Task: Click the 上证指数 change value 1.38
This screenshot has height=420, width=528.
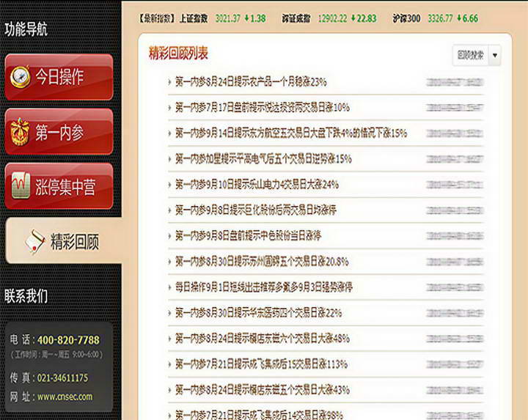Action: click(258, 18)
